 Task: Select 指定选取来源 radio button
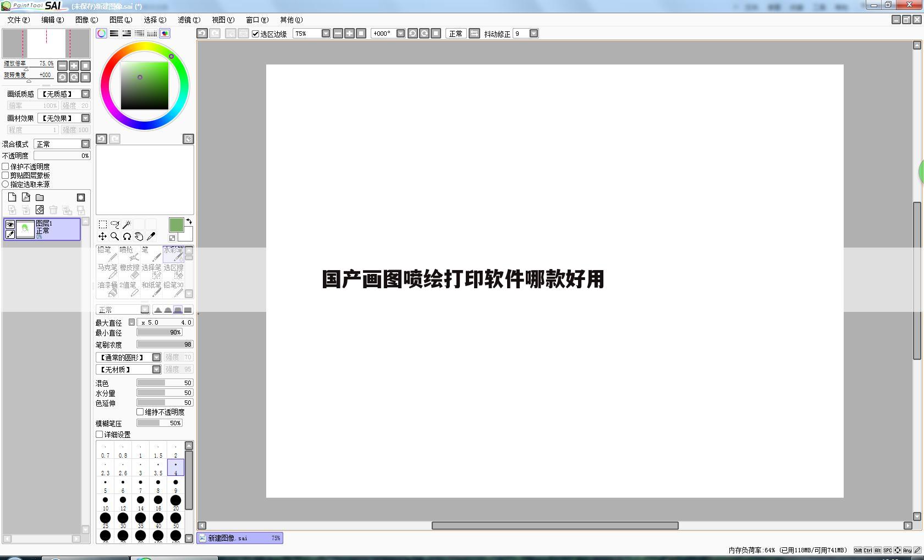point(5,184)
